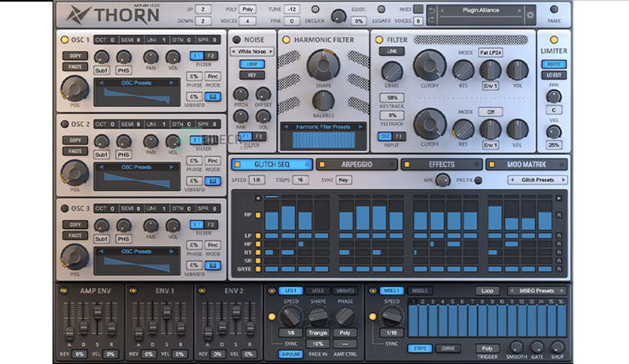
Task: Click the OSC 1 vibrato waveform icon
Action: [x=214, y=96]
